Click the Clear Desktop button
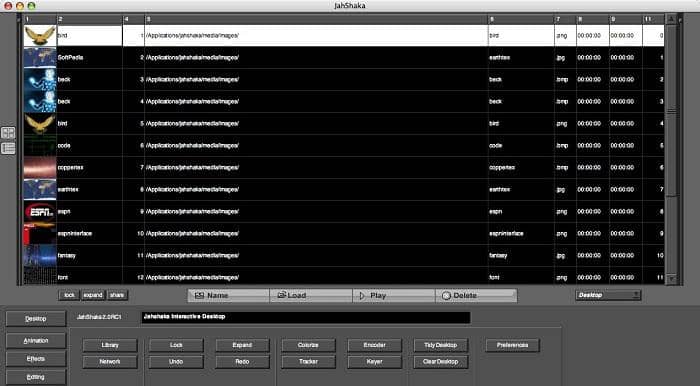Image resolution: width=700 pixels, height=386 pixels. pyautogui.click(x=441, y=361)
